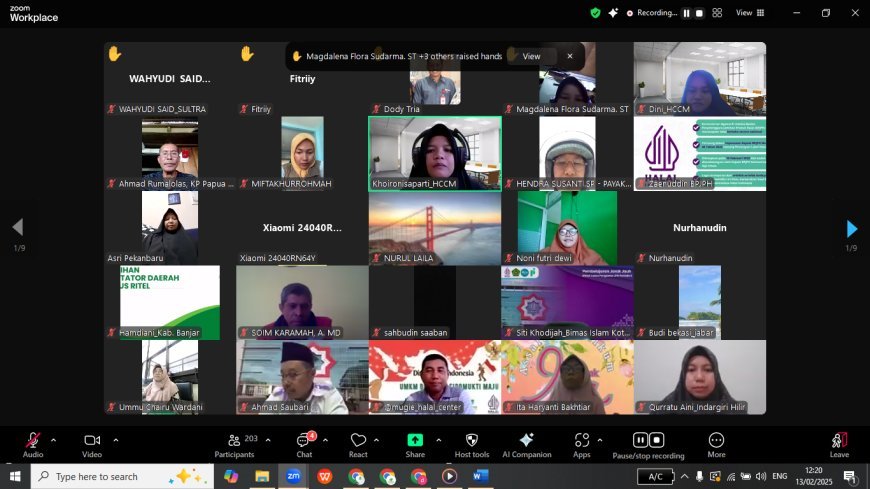Select Zaenuddin BPJPH halal logo tile

click(700, 154)
